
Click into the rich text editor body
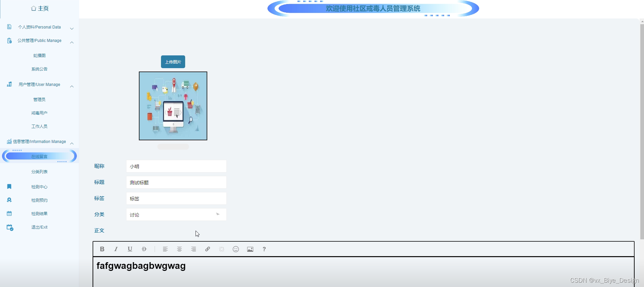tap(364, 272)
